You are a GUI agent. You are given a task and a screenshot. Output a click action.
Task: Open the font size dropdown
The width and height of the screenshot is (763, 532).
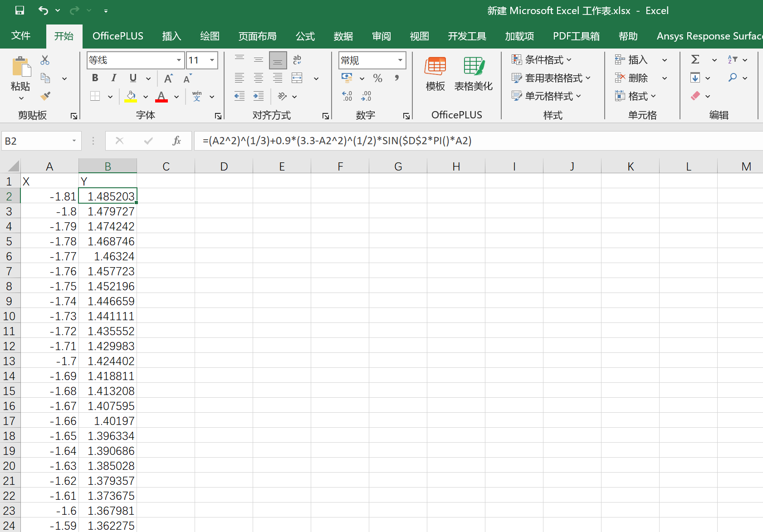pyautogui.click(x=212, y=60)
